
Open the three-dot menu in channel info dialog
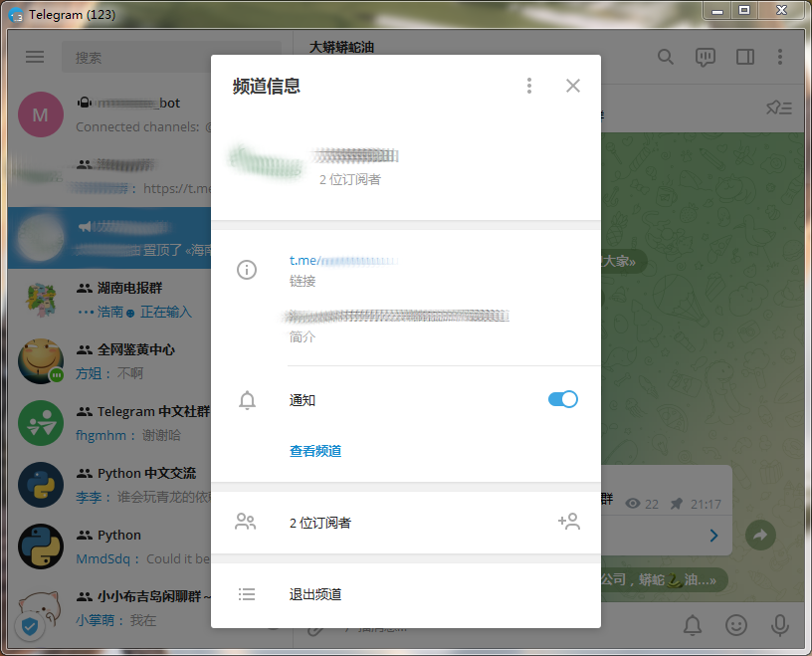coord(528,86)
